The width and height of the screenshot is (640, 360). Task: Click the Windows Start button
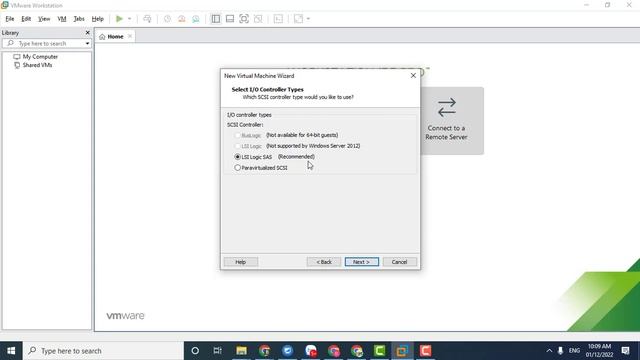[11, 351]
